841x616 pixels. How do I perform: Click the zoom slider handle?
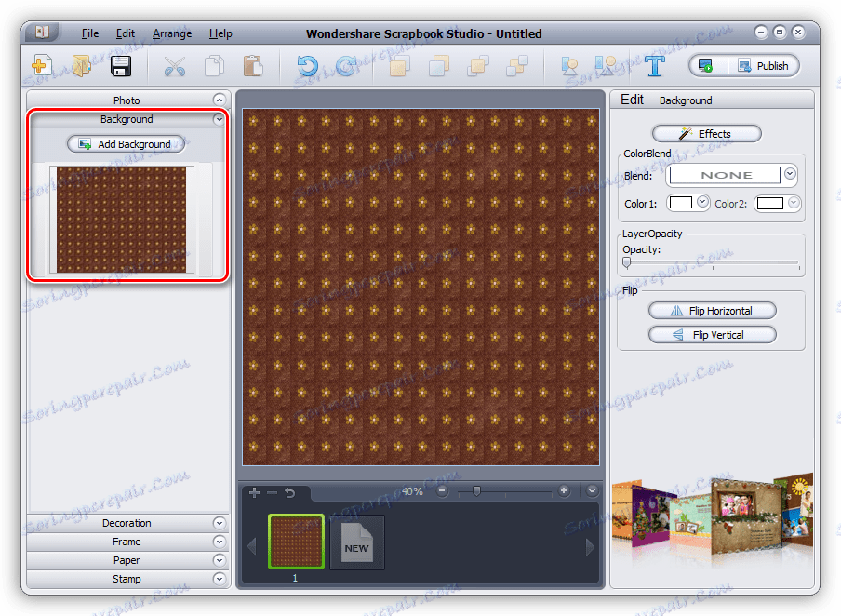click(476, 491)
